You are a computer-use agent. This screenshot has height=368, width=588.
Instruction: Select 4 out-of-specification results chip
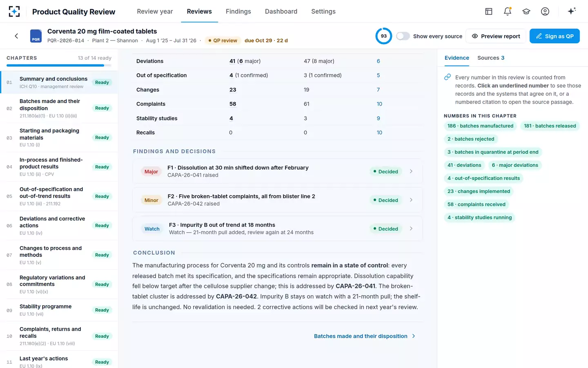pos(483,178)
